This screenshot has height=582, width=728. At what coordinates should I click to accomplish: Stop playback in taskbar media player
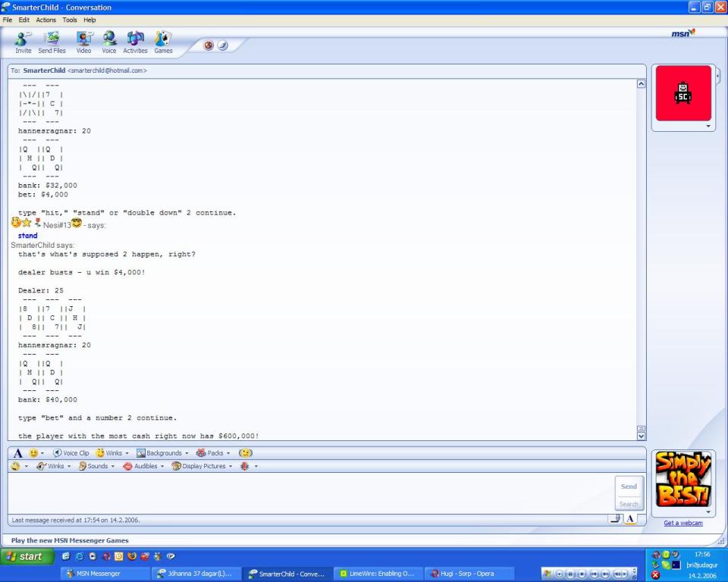(582, 574)
